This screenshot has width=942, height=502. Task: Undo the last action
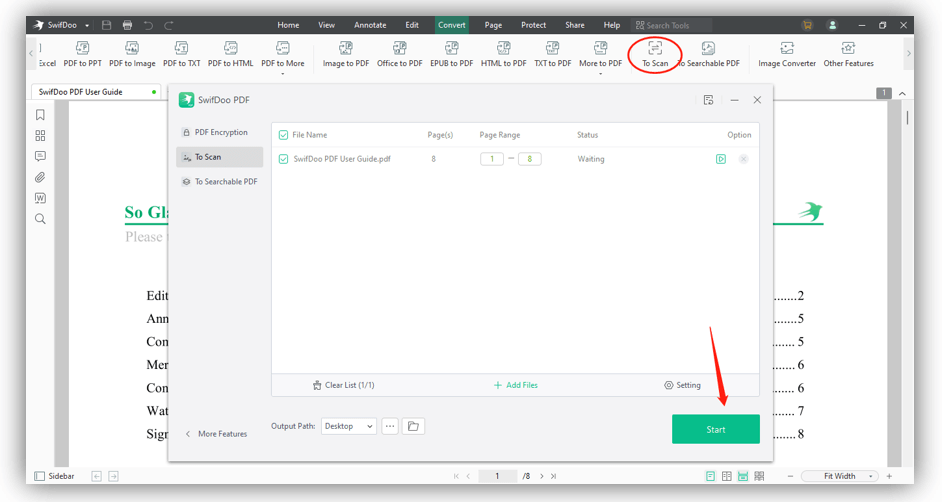pyautogui.click(x=148, y=25)
